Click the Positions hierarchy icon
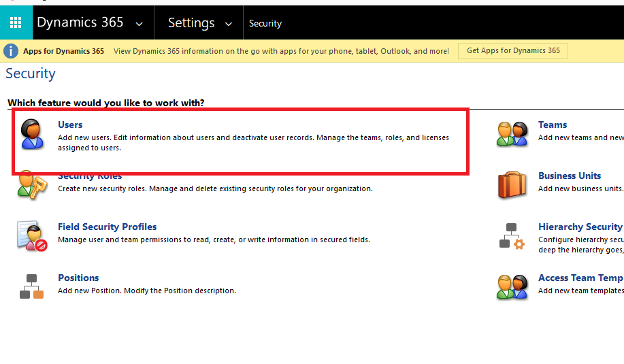Screen dimensions: 624x364 pyautogui.click(x=32, y=286)
